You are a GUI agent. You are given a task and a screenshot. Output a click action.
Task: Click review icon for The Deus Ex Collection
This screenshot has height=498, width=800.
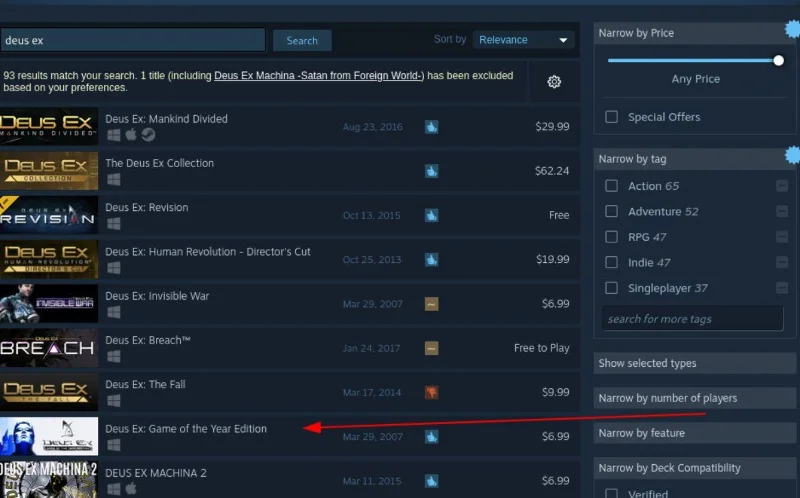(432, 171)
